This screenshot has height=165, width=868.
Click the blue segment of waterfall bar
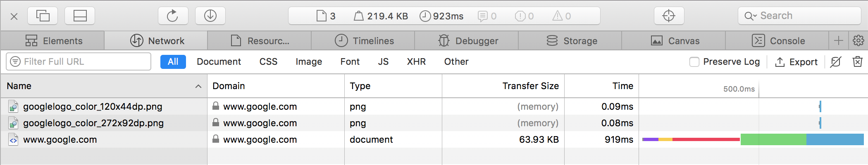click(835, 139)
